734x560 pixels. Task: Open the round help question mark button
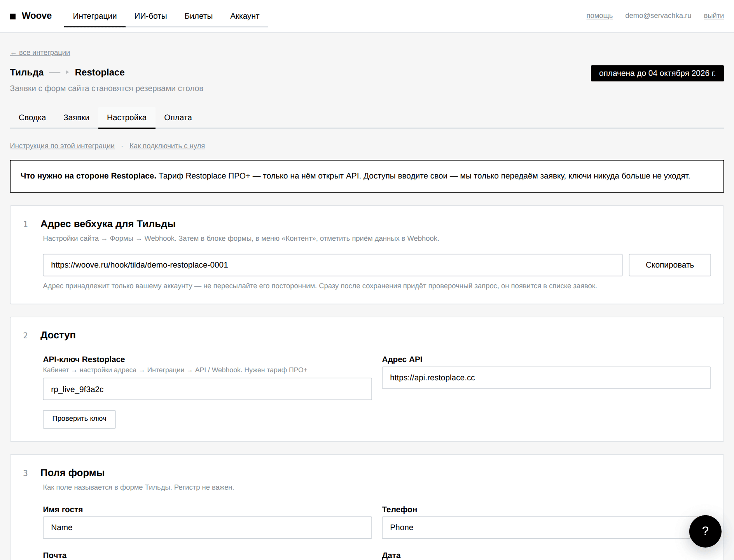[x=705, y=531]
